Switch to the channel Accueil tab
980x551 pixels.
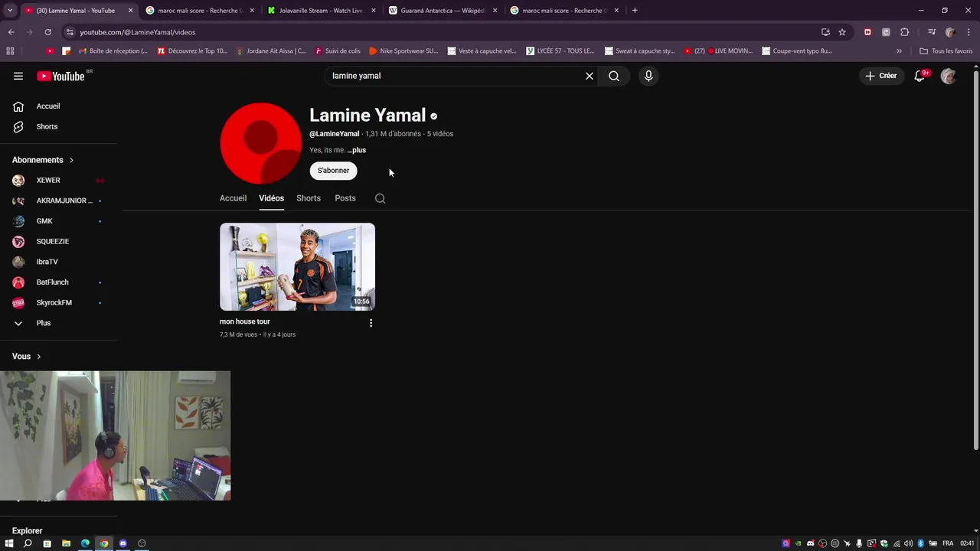pyautogui.click(x=233, y=198)
